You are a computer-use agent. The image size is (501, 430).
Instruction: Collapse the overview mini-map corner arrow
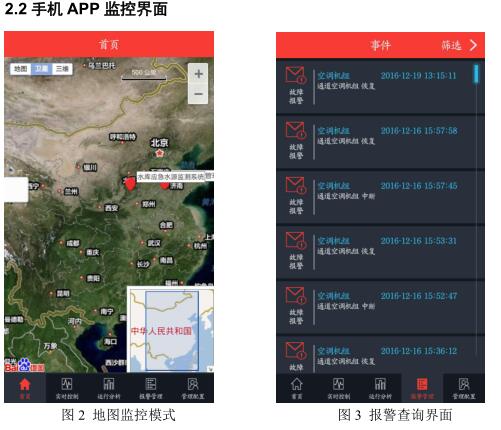tap(210, 369)
